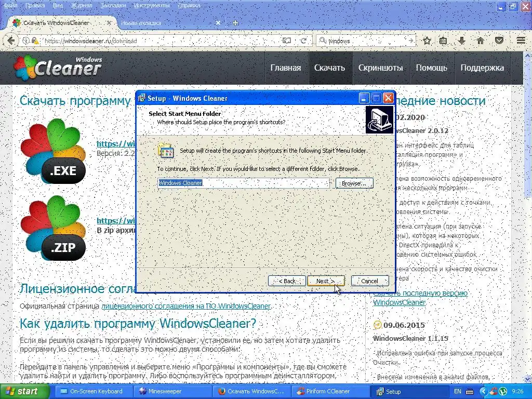This screenshot has height=399, width=532.
Task: Click the Start Menu folder name field
Action: coord(244,183)
